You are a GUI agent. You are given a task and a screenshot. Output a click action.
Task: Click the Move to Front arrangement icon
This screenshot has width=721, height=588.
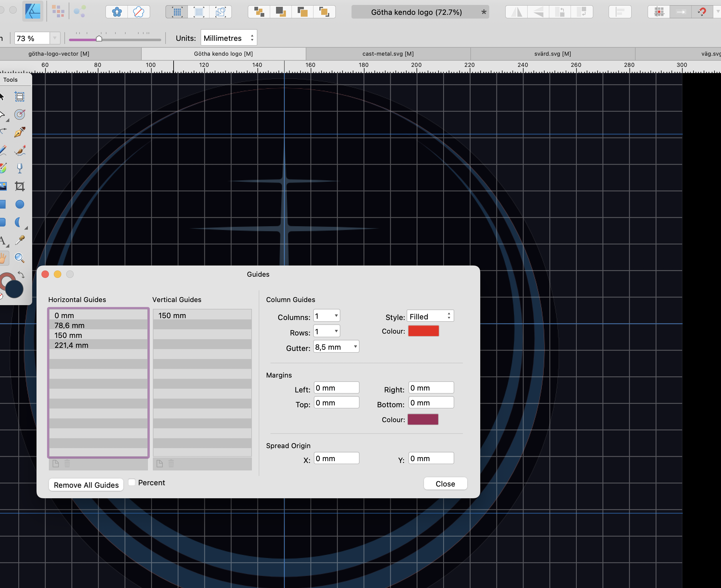coord(324,12)
